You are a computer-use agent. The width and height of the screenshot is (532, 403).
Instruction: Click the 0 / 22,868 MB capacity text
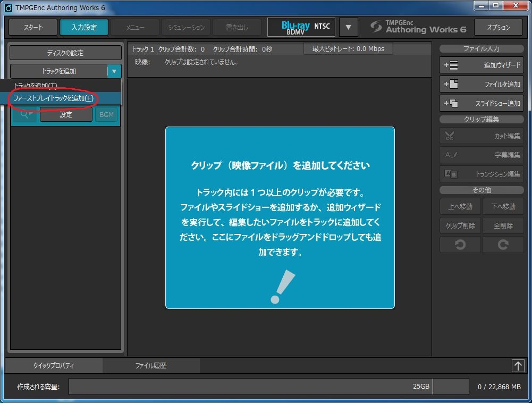[499, 387]
